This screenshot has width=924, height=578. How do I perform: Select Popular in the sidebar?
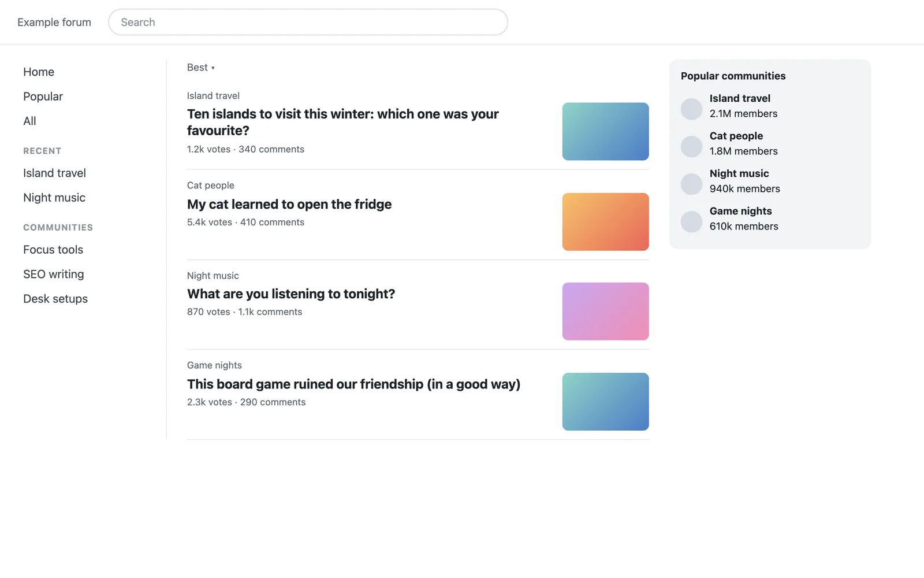[x=43, y=97]
